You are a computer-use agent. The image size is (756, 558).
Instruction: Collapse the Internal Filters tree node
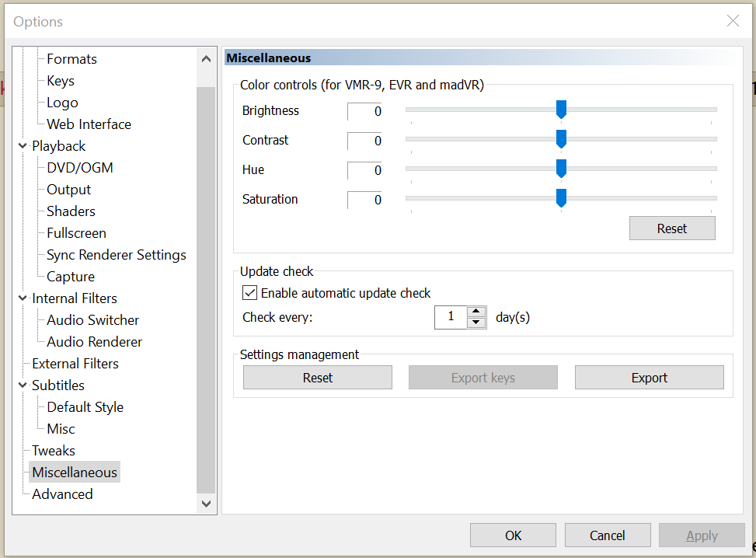tap(22, 298)
